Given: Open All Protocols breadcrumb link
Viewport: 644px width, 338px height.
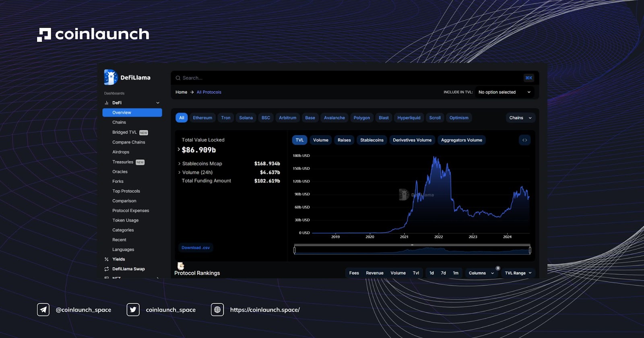Looking at the screenshot, I should click(209, 92).
